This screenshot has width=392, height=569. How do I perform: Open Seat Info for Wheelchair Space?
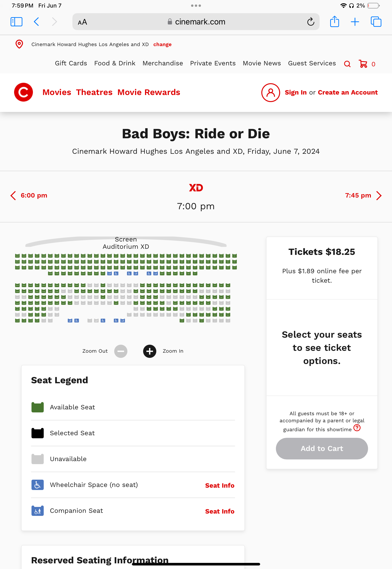pyautogui.click(x=220, y=486)
